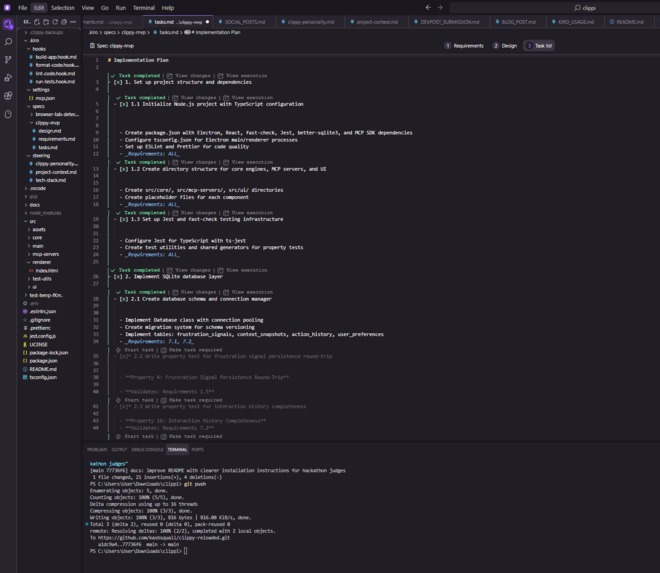Open the GitHub URL in terminal output
This screenshot has height=573, width=660.
click(x=164, y=538)
